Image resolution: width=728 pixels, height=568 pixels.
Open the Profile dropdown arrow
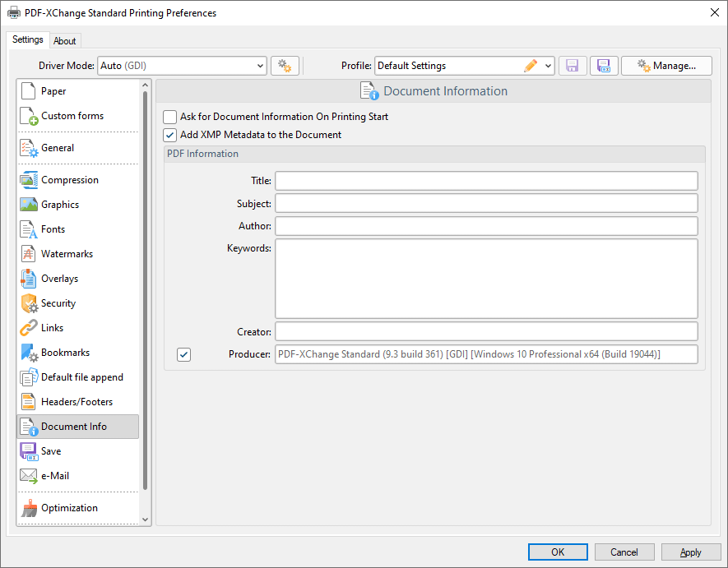tap(548, 66)
